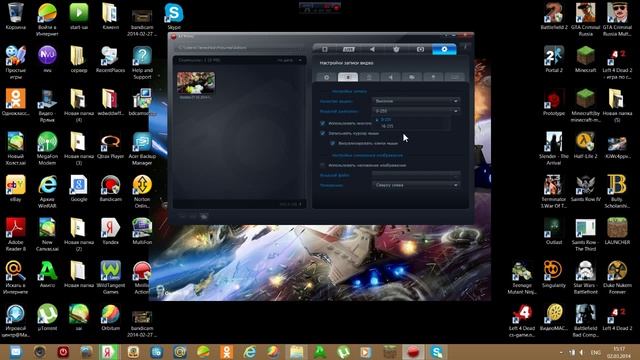Open the sort by date dropdown above recordings
Image resolution: width=640 pixels, height=360 pixels.
tap(290, 60)
